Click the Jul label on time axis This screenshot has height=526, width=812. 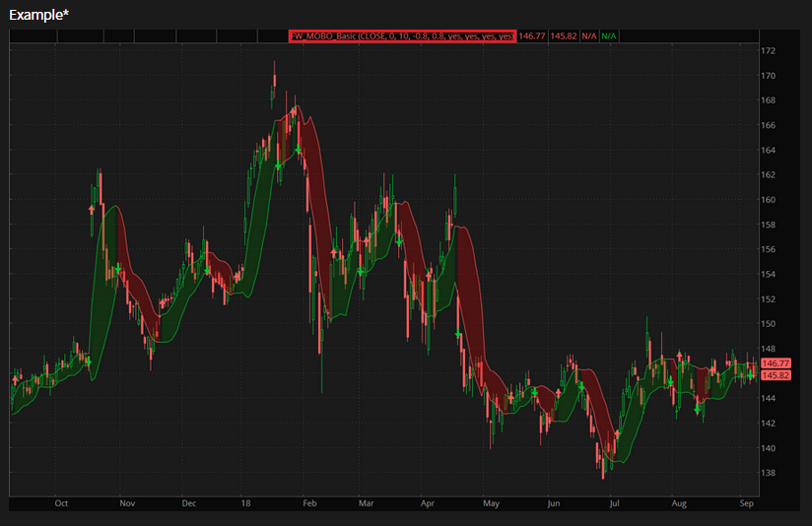(614, 503)
